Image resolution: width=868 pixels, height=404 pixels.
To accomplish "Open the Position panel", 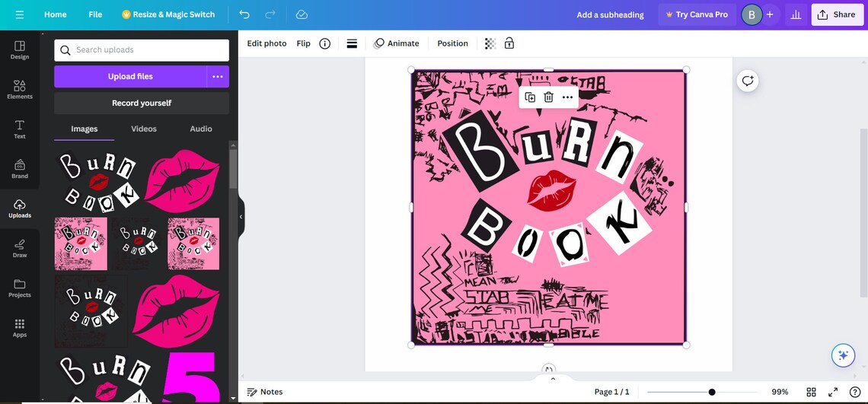I will pyautogui.click(x=452, y=43).
